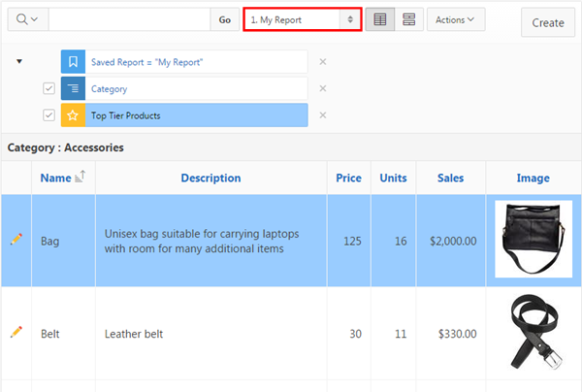582x392 pixels.
Task: Click the Create button
Action: (x=547, y=22)
